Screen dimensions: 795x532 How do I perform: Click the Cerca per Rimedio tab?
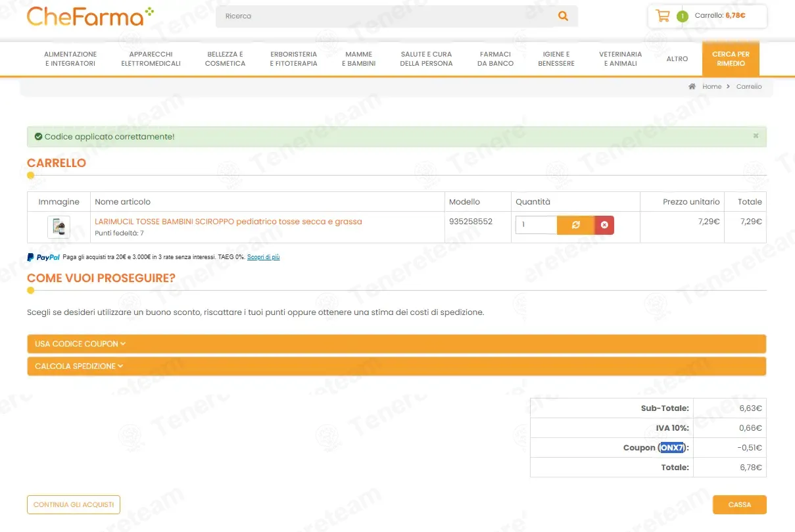coord(731,59)
